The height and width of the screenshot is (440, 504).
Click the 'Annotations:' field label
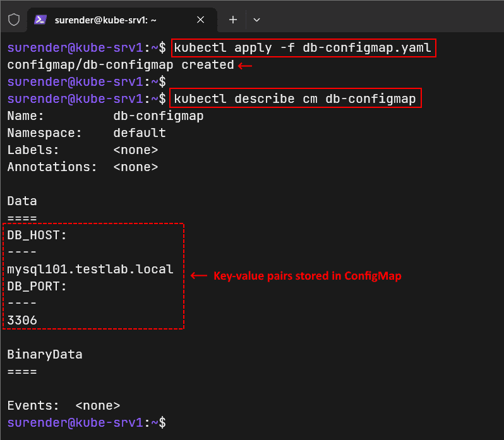tap(52, 167)
